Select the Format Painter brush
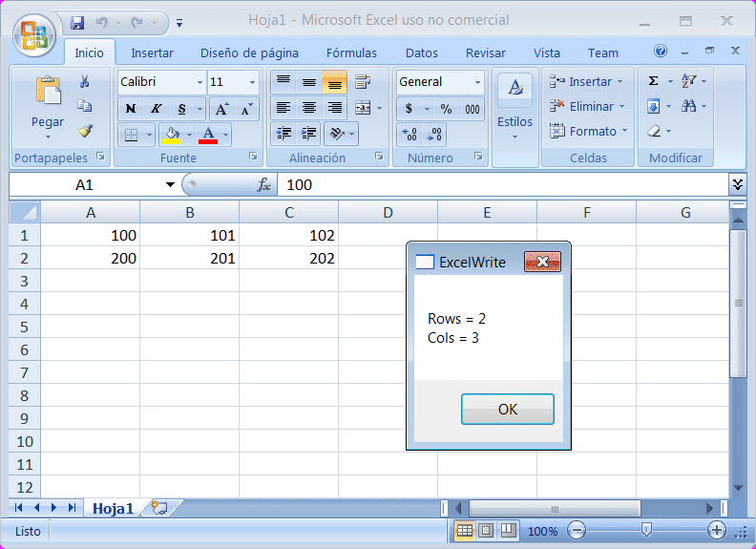This screenshot has height=549, width=756. [85, 131]
